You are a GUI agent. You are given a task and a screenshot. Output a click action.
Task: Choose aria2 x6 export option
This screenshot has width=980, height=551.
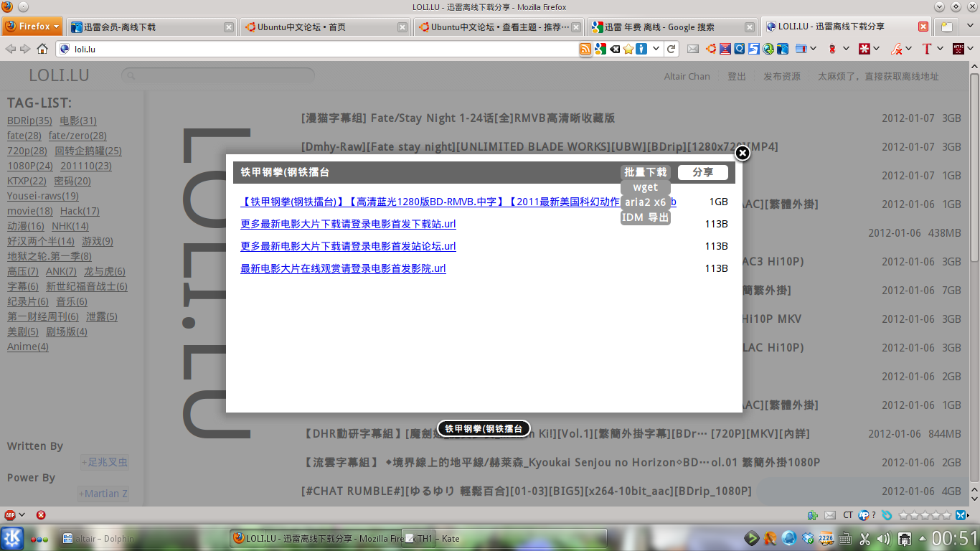click(646, 202)
